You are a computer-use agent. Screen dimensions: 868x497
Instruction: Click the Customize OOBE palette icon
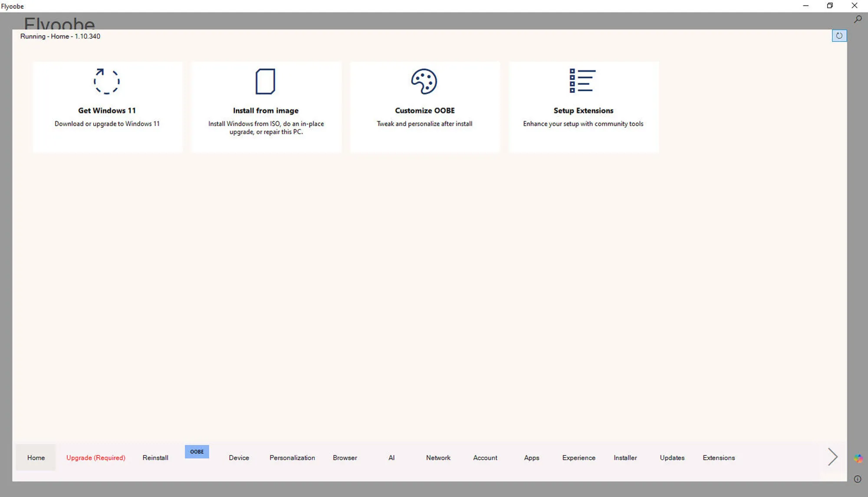pos(424,81)
